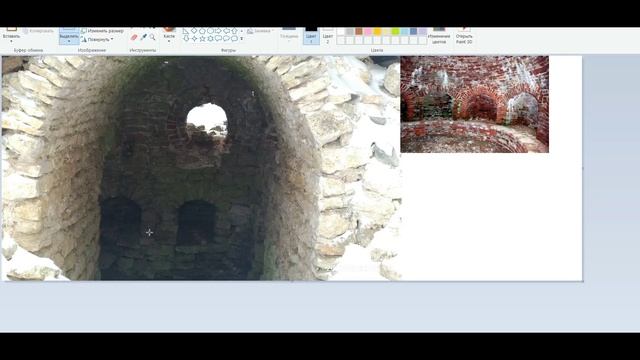640x360 pixels.
Task: Choose the right triangle shape
Action: 186,31
